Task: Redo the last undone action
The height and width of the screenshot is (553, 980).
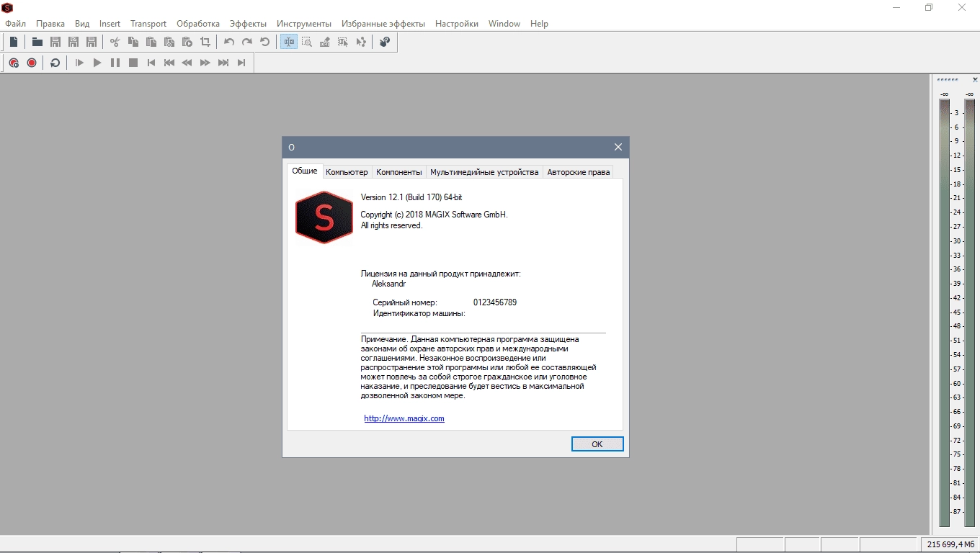Action: point(247,42)
